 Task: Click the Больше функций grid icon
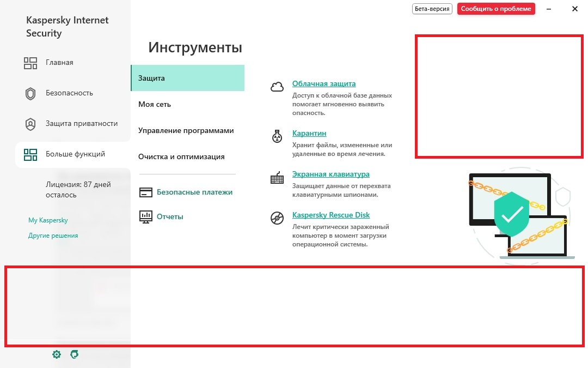point(30,155)
